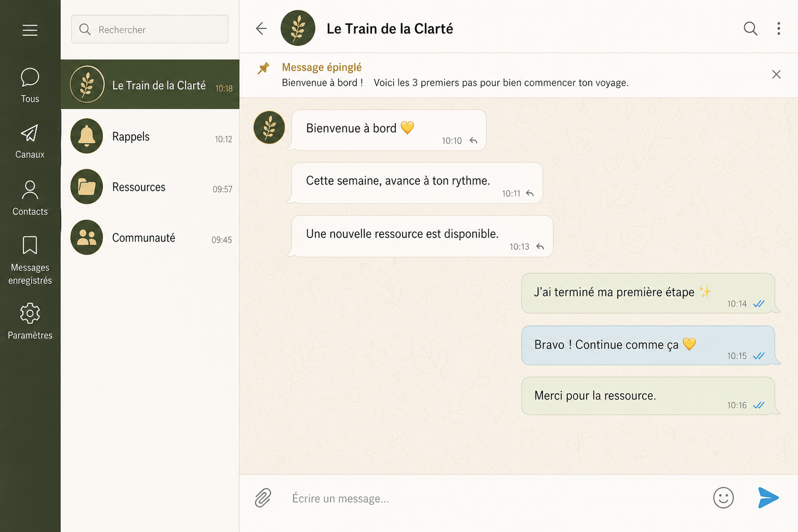798x532 pixels.
Task: Select 'J'ai terminé ma première étape' message
Action: [x=648, y=293]
